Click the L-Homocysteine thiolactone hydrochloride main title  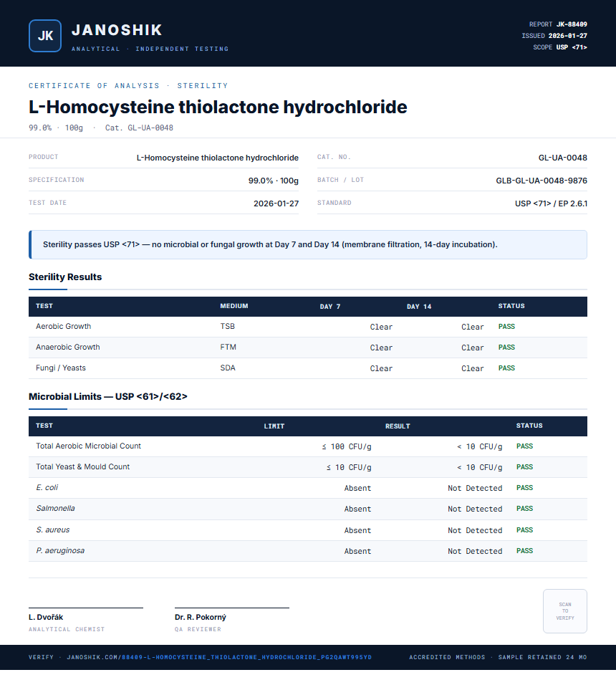[x=218, y=107]
